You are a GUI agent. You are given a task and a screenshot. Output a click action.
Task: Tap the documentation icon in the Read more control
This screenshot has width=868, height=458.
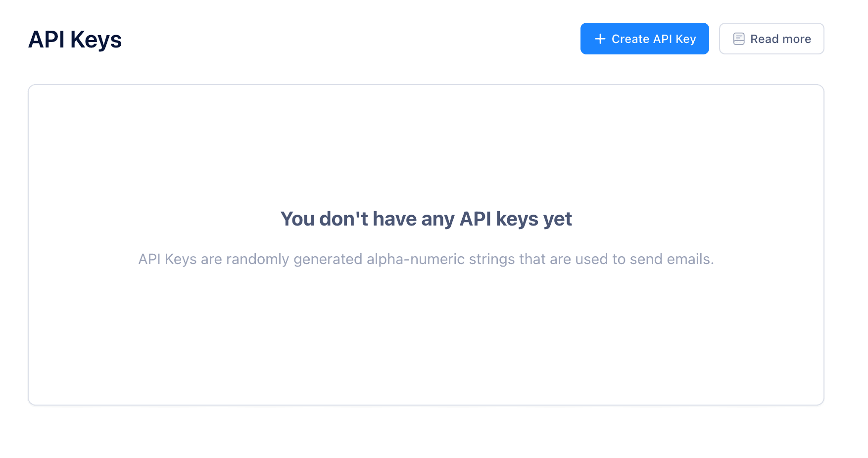coord(738,39)
